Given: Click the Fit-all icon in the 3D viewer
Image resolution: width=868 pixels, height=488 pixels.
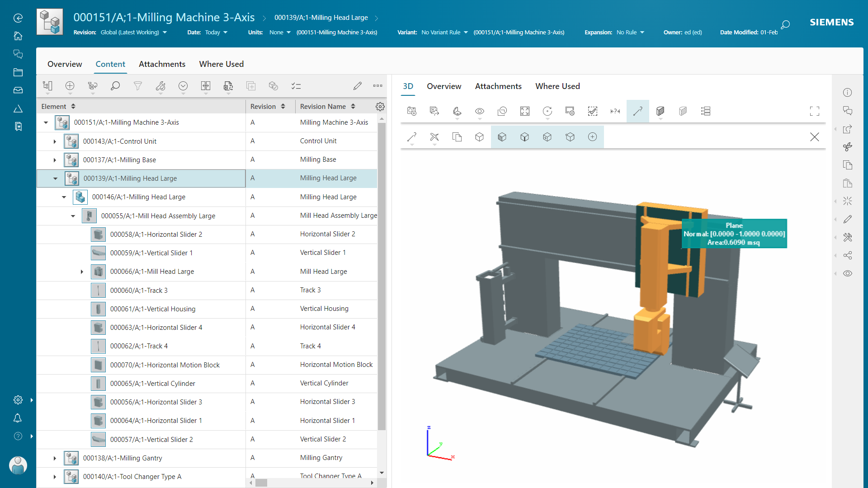Looking at the screenshot, I should click(524, 111).
